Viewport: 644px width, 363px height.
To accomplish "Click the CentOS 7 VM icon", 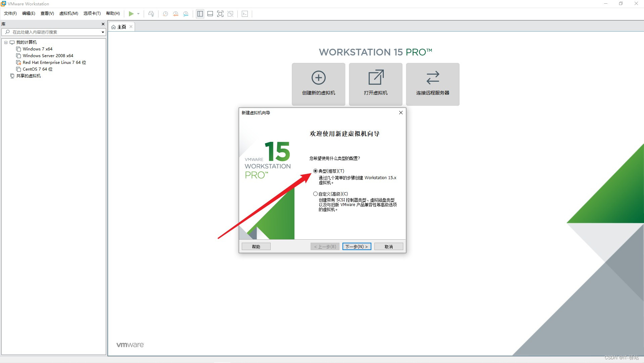I will (x=18, y=69).
